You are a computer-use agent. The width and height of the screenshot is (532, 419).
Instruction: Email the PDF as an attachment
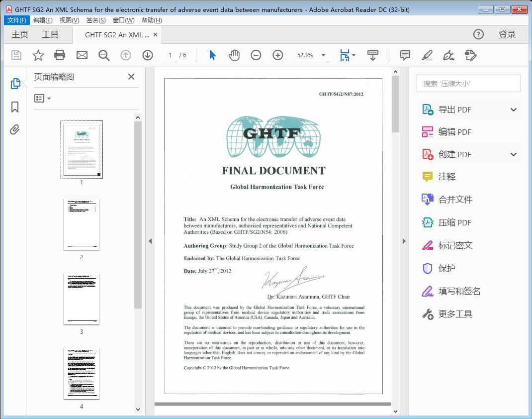(82, 55)
